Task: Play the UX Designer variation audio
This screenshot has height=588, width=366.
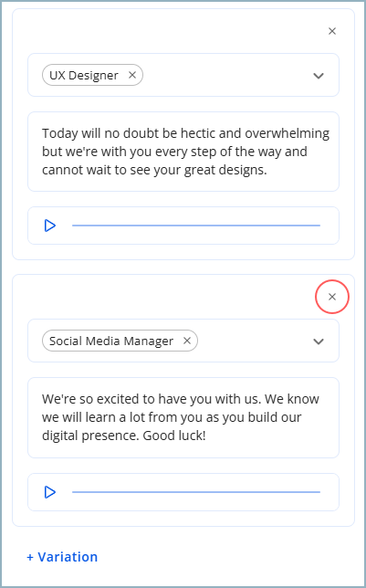Action: click(x=50, y=226)
